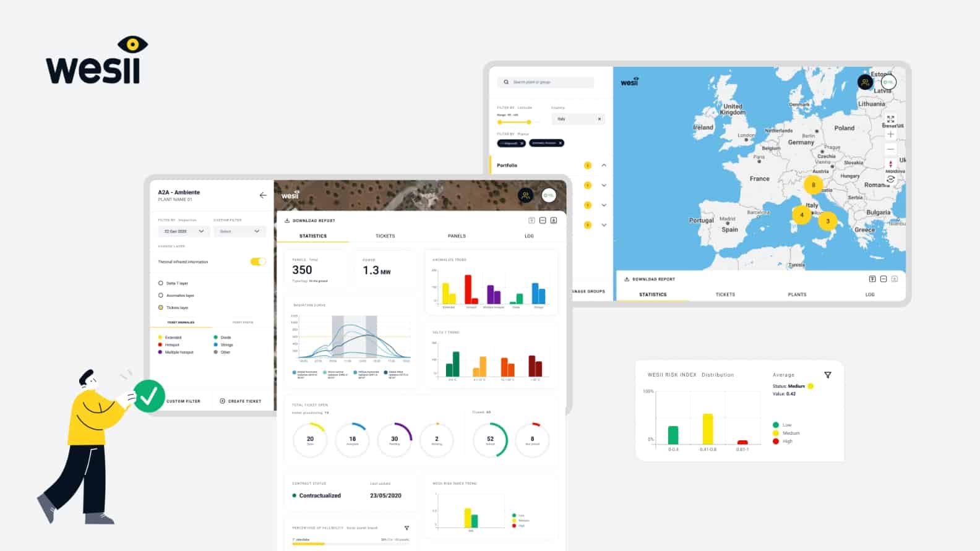Expand the group row just below Portfolio
Screen dimensions: 980x551
pyautogui.click(x=604, y=186)
